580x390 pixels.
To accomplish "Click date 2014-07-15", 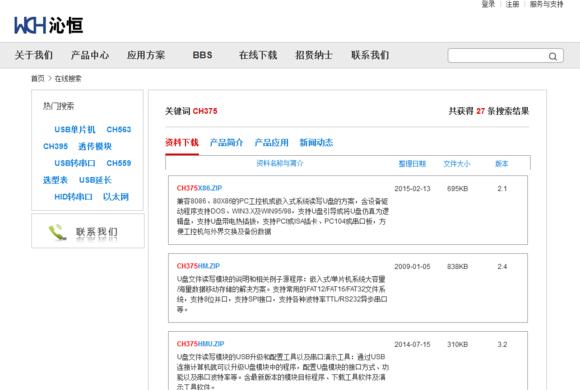I will [412, 344].
